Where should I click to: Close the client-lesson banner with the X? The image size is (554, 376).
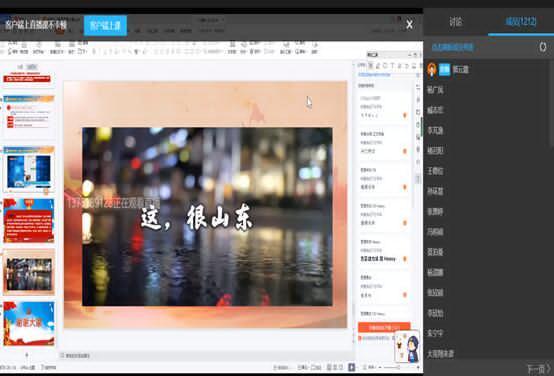pos(409,24)
